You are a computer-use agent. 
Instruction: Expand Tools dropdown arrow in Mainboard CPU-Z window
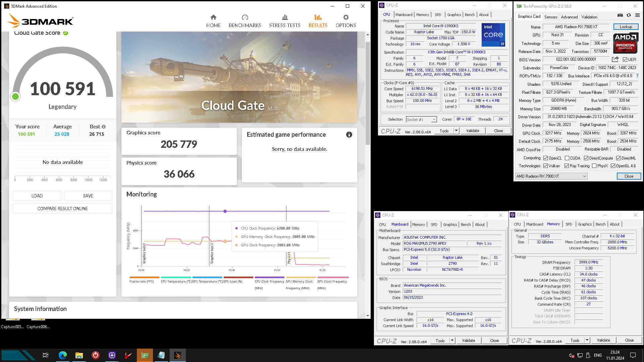(x=452, y=341)
